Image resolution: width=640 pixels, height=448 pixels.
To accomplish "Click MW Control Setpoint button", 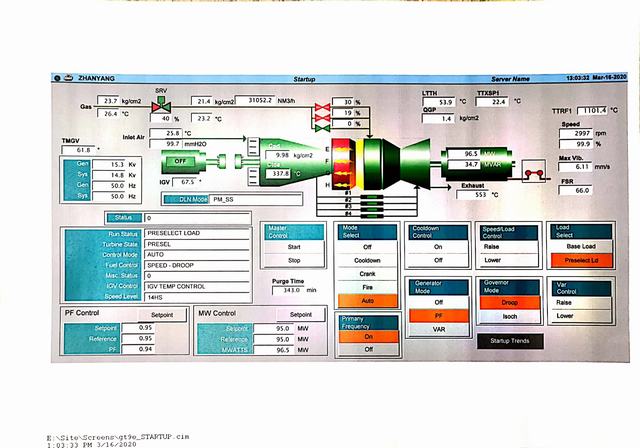I will pos(301,315).
